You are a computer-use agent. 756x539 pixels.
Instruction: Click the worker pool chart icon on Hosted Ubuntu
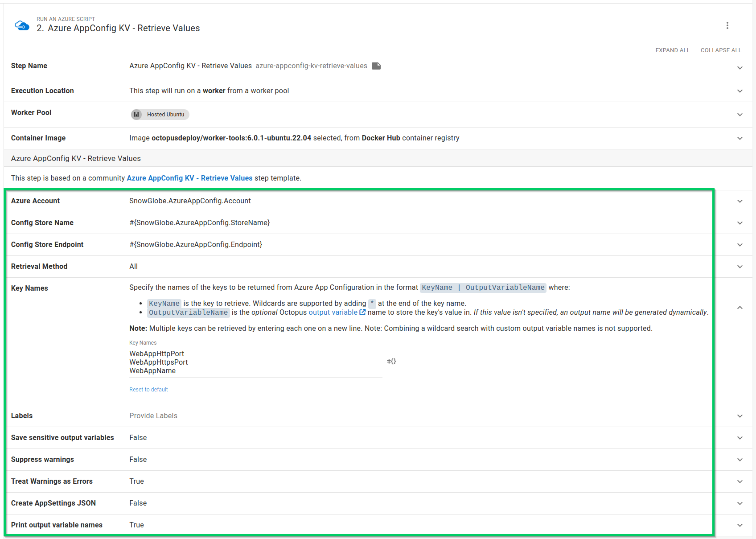click(x=136, y=114)
